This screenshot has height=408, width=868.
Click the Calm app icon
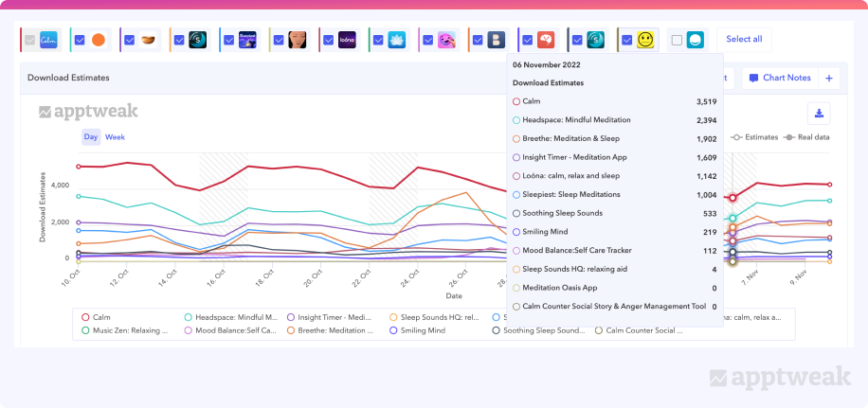point(49,40)
